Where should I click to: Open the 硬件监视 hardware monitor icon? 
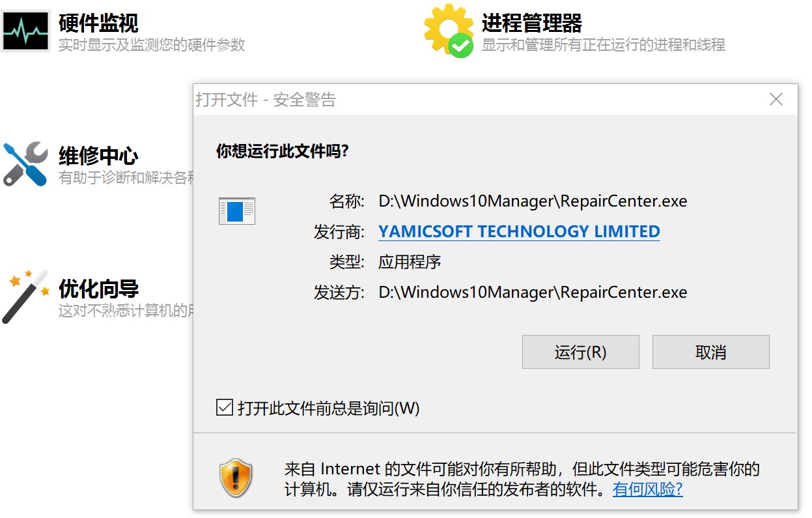coord(25,31)
